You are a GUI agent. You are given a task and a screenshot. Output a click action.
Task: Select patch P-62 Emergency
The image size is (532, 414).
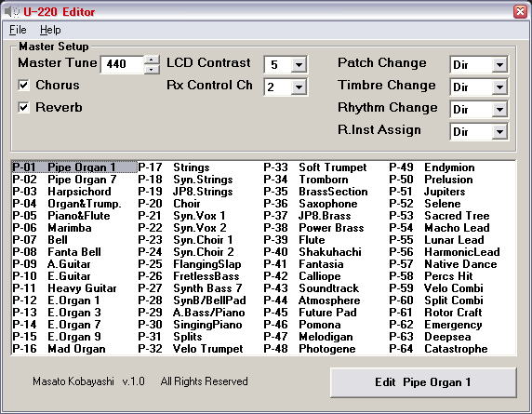click(x=452, y=325)
